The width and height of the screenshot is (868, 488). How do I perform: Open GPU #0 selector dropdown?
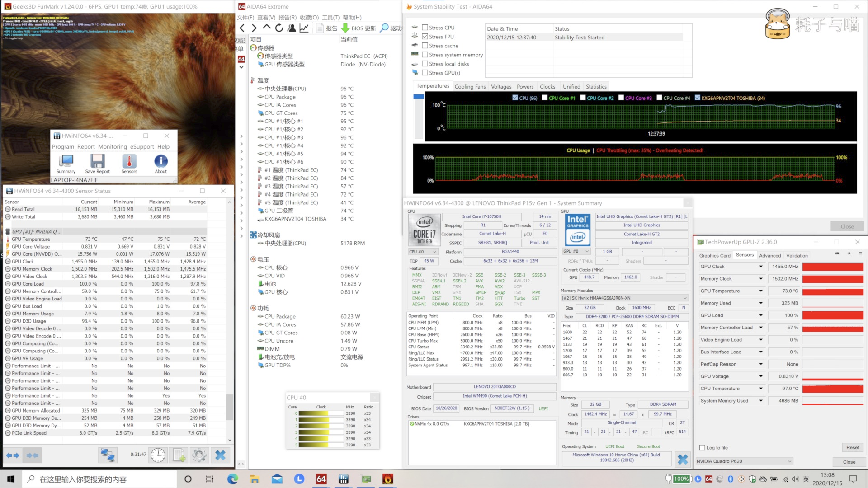pyautogui.click(x=576, y=251)
